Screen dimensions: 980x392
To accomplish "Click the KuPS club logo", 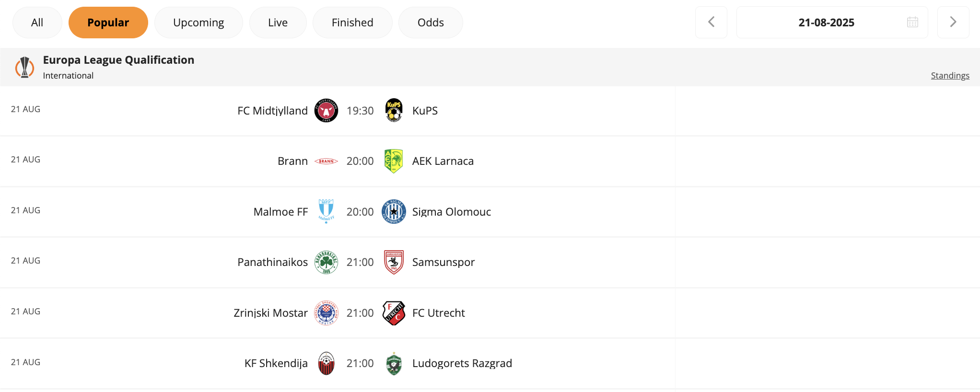I will 394,111.
